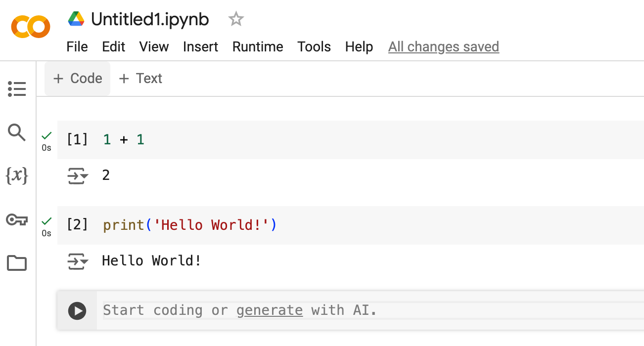Screen dimensions: 644x346
Task: Add a new Code cell
Action: pyautogui.click(x=77, y=79)
